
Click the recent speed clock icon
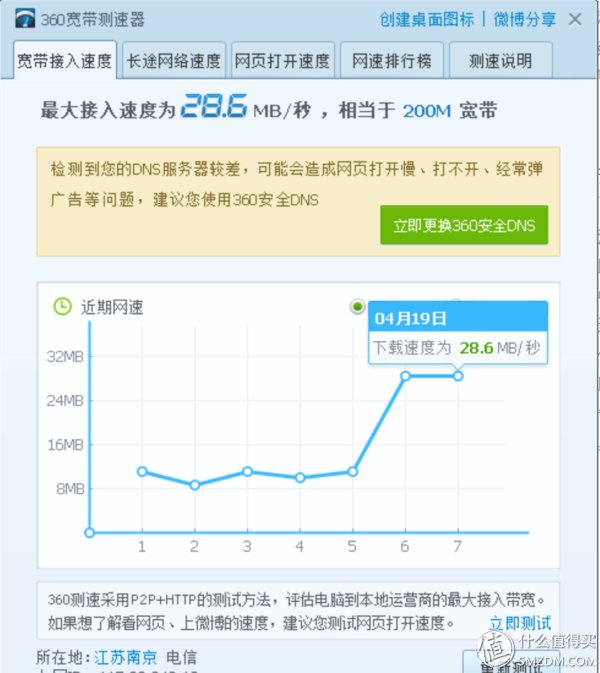62,306
